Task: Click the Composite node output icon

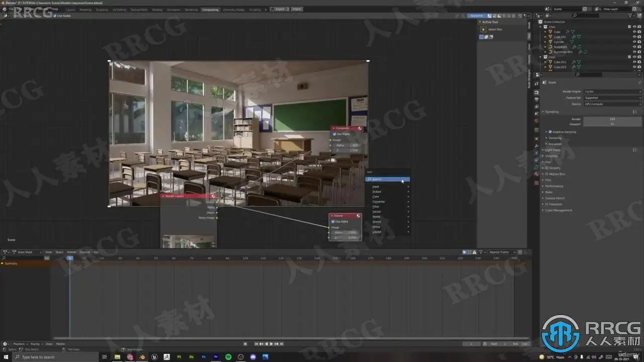Action: pyautogui.click(x=360, y=128)
